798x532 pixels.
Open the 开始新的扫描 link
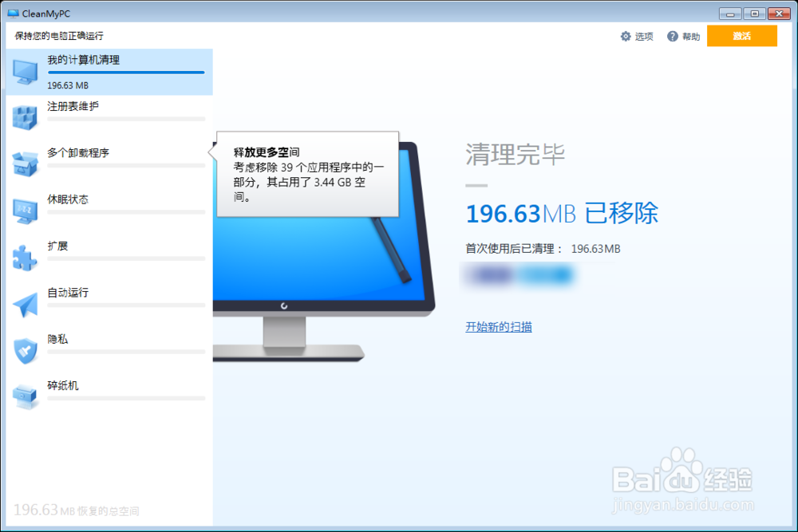click(498, 326)
